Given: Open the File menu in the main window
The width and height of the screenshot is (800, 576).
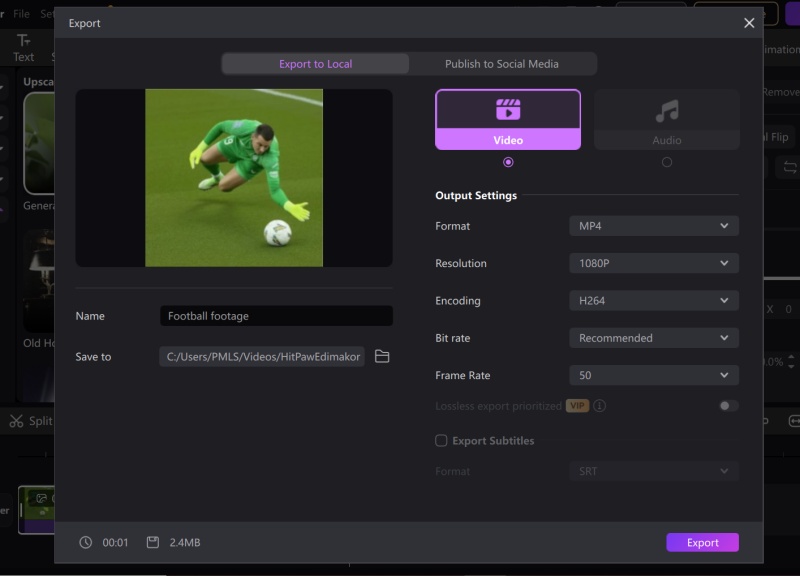Looking at the screenshot, I should pyautogui.click(x=21, y=14).
